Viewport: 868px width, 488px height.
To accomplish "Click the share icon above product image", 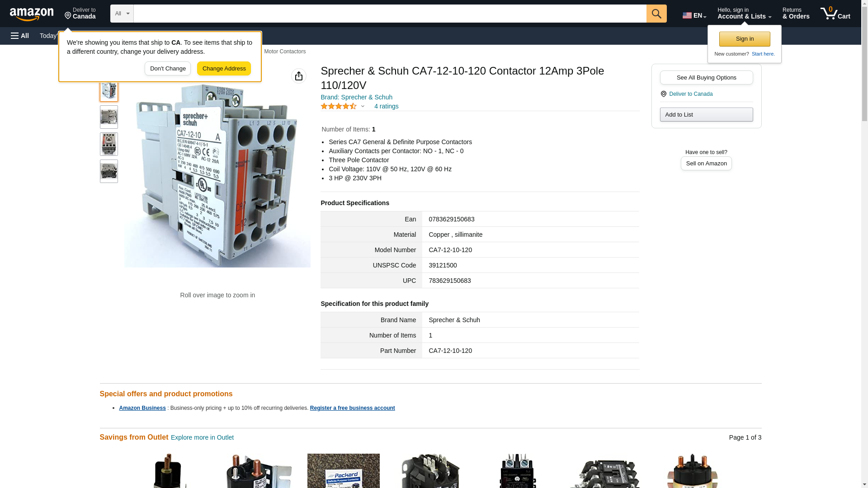I will tap(299, 76).
